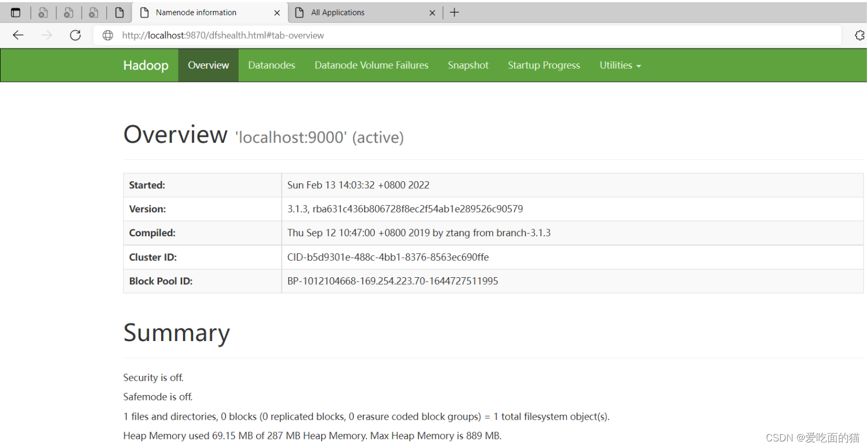Go back to the previous page
This screenshot has height=448, width=868.
pyautogui.click(x=18, y=35)
